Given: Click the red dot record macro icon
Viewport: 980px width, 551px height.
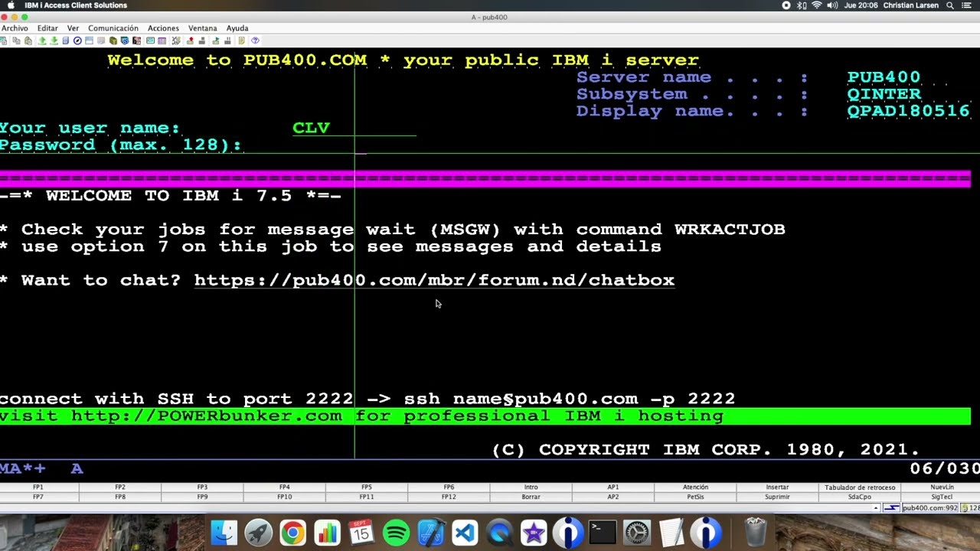Looking at the screenshot, I should [190, 41].
